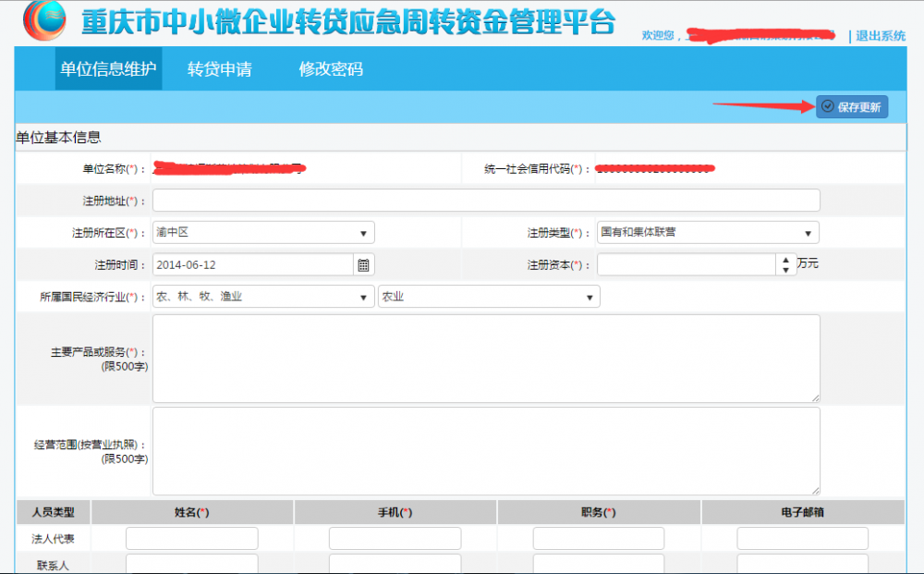The width and height of the screenshot is (924, 574).
Task: Click the down stepper arrow for 注册资本
Action: pyautogui.click(x=784, y=269)
